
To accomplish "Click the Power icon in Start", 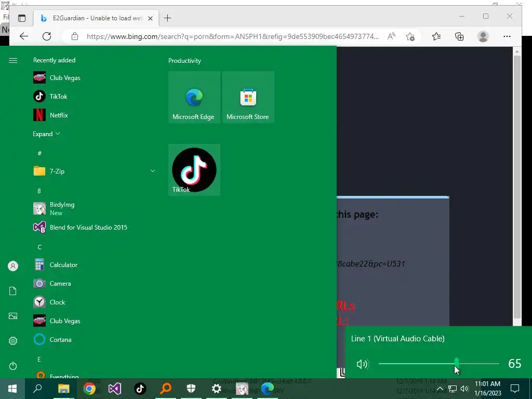I will pyautogui.click(x=13, y=366).
